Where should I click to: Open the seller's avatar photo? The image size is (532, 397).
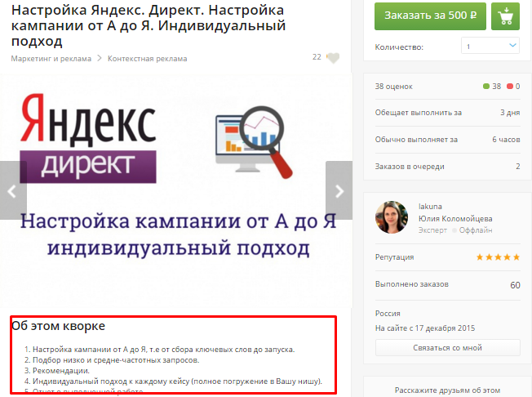pos(391,217)
